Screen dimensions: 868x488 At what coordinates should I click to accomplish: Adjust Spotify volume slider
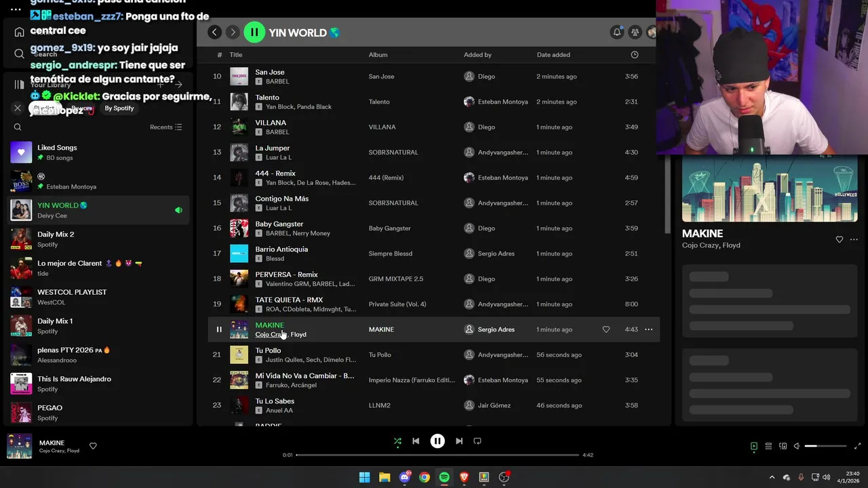[825, 446]
